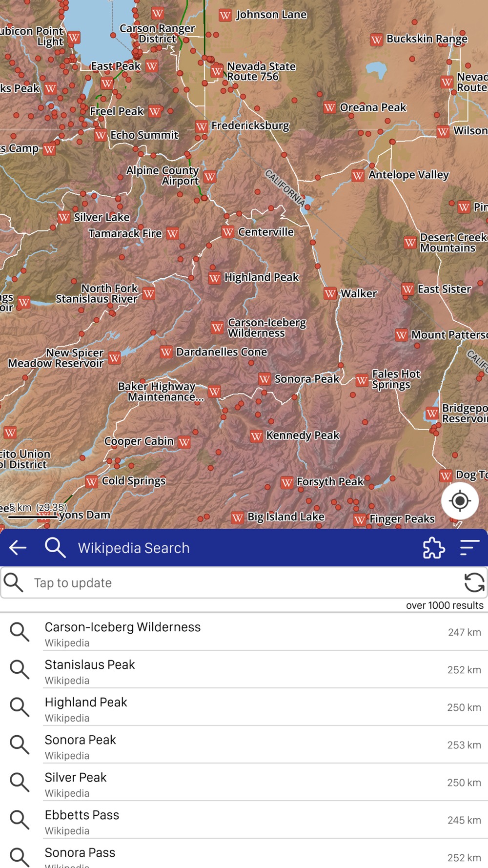Select the Oreana Peak Wikipedia marker

329,107
